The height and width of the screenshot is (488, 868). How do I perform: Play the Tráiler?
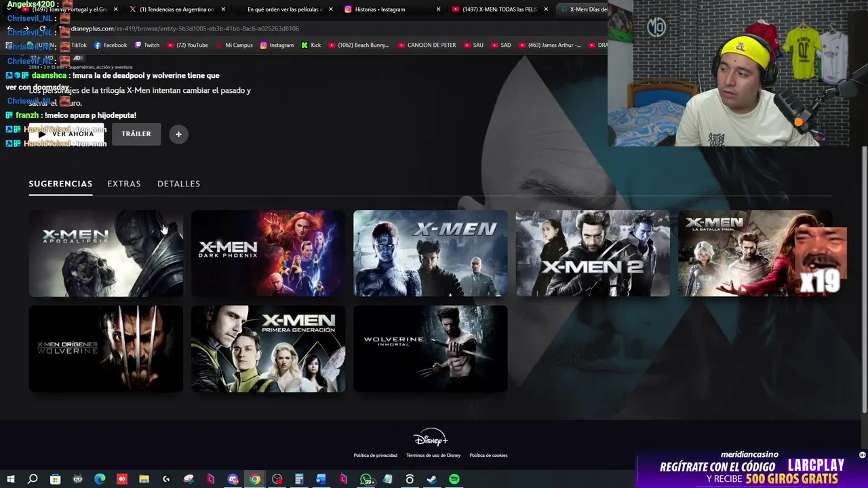point(136,134)
